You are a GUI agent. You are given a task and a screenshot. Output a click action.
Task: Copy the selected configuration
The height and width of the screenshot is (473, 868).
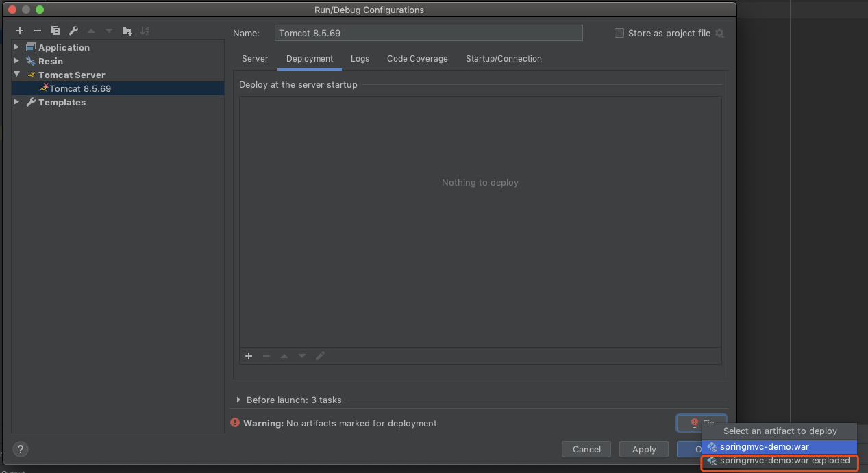(55, 31)
